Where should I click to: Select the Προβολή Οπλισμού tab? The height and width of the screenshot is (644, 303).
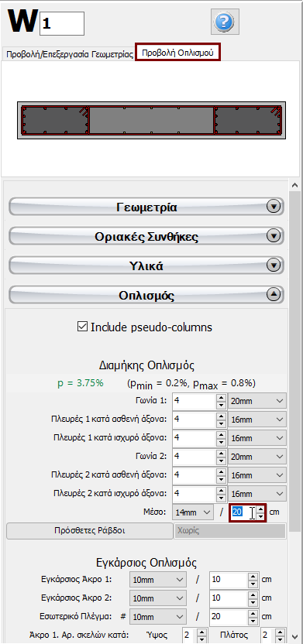coord(177,53)
